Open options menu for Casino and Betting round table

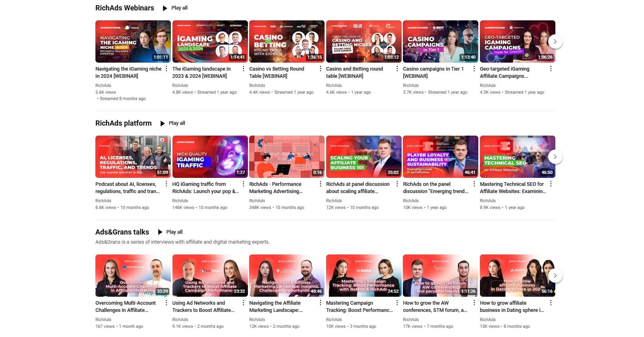pos(397,69)
